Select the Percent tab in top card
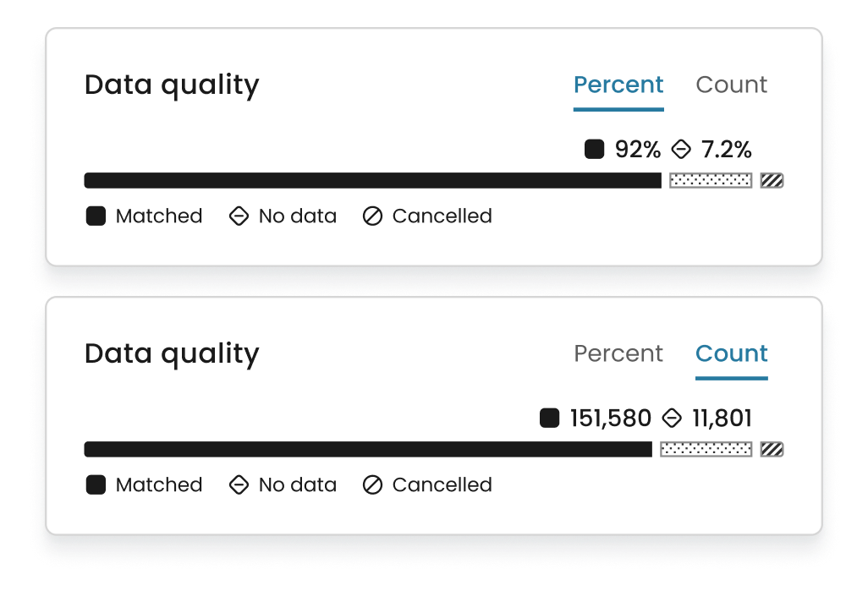 coord(618,85)
